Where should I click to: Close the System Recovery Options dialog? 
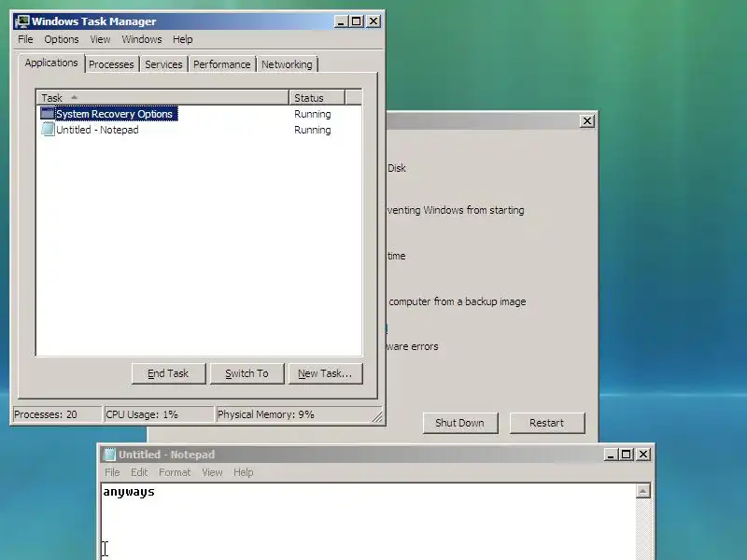pos(587,121)
